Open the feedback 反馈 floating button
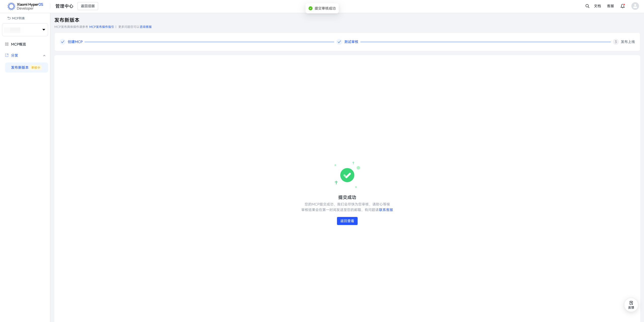The width and height of the screenshot is (644, 322). click(631, 305)
